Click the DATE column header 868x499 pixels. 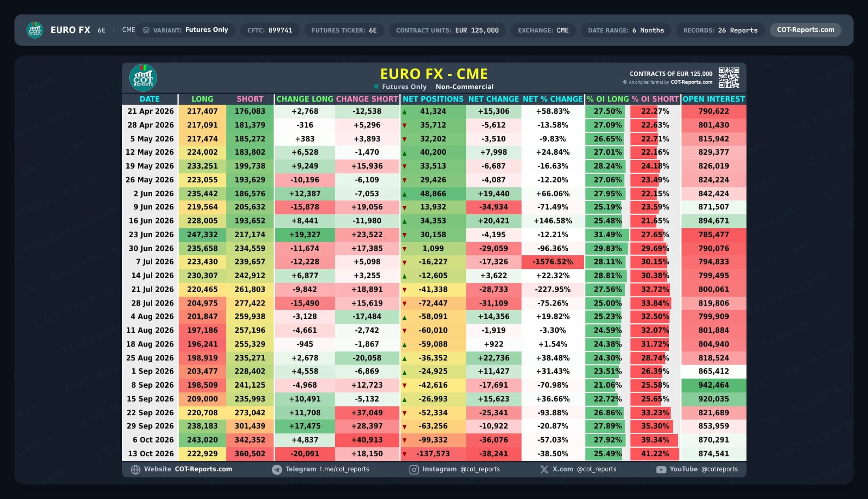point(150,99)
